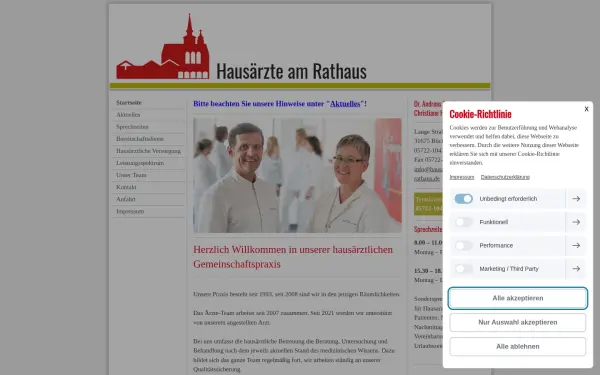This screenshot has height=375, width=600.
Task: Click the paragraph starting "Unsere Praxis besteht"
Action: pos(297,294)
